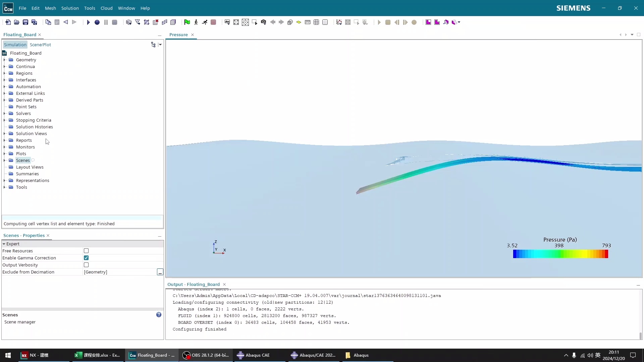Click the Pressure color bar legend
Viewport: 644px width, 362px height.
click(560, 254)
